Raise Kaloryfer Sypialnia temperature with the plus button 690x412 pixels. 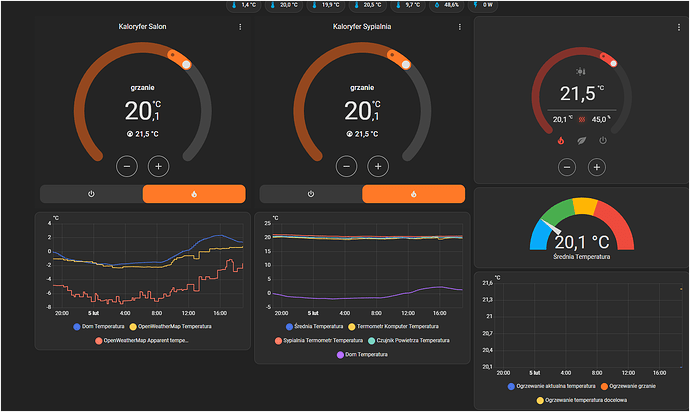point(377,166)
